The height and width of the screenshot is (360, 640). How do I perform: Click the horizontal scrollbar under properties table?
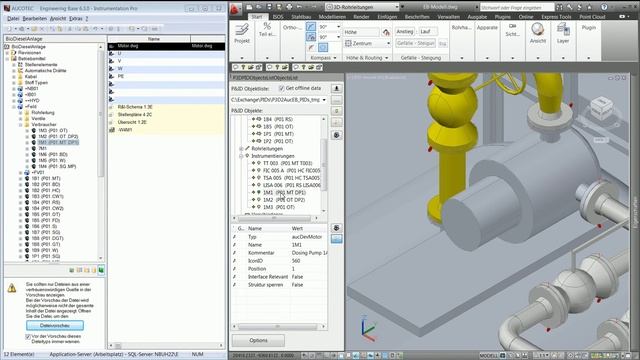click(x=279, y=327)
